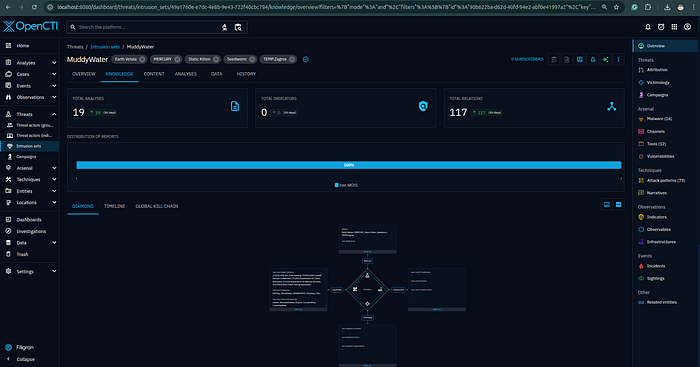Click the capabilities icon on diamond left
The image size is (700, 367).
[355, 289]
